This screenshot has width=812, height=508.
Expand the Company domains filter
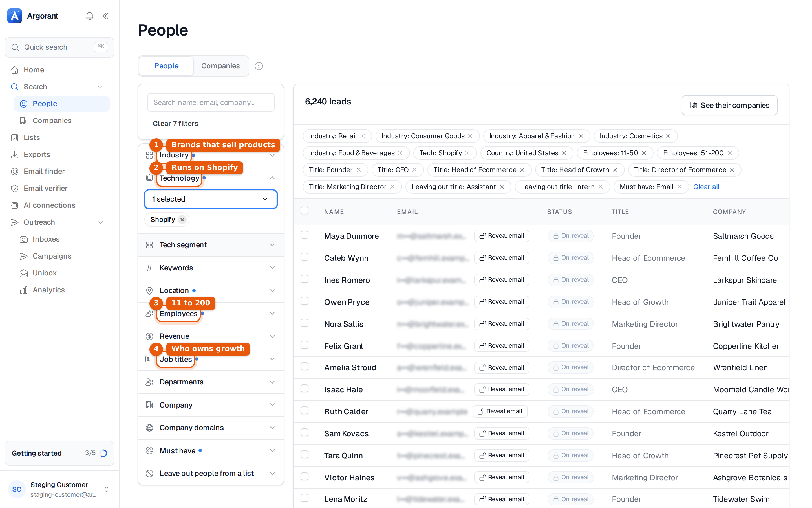(211, 428)
